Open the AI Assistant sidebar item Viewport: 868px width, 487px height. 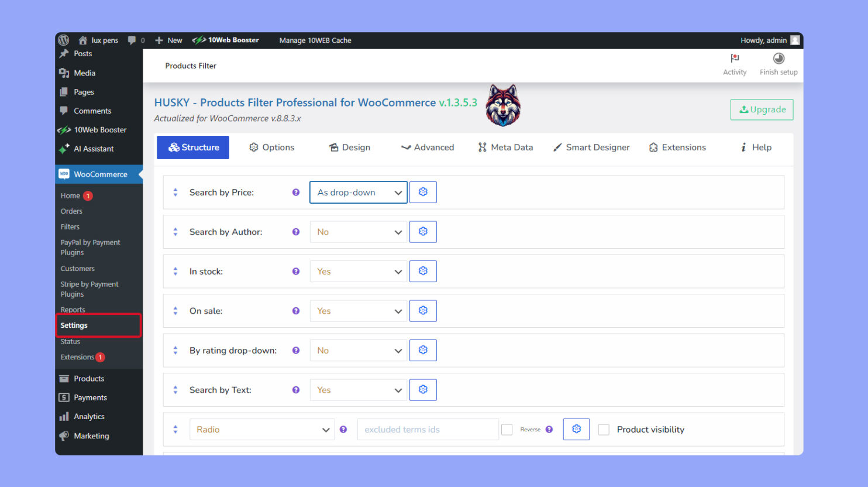click(x=92, y=149)
